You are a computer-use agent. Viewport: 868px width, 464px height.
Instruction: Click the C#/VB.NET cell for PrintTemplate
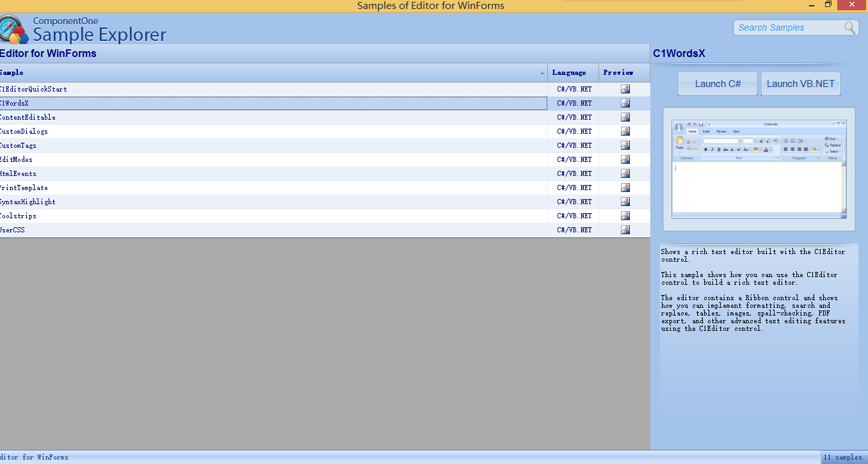tap(574, 188)
